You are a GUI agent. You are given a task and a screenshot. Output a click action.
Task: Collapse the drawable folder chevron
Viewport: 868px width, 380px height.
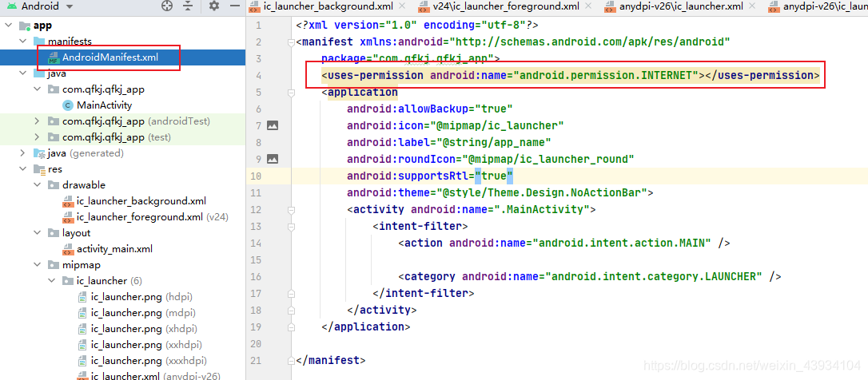37,184
